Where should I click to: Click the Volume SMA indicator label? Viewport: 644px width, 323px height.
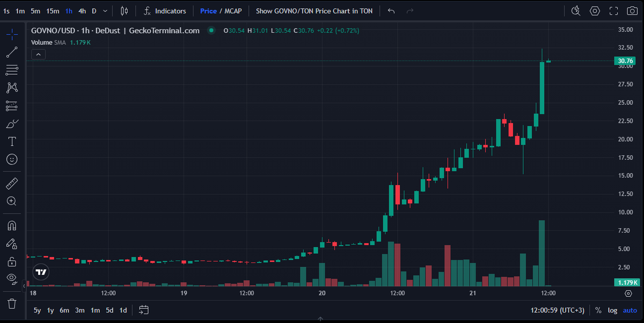[x=48, y=42]
